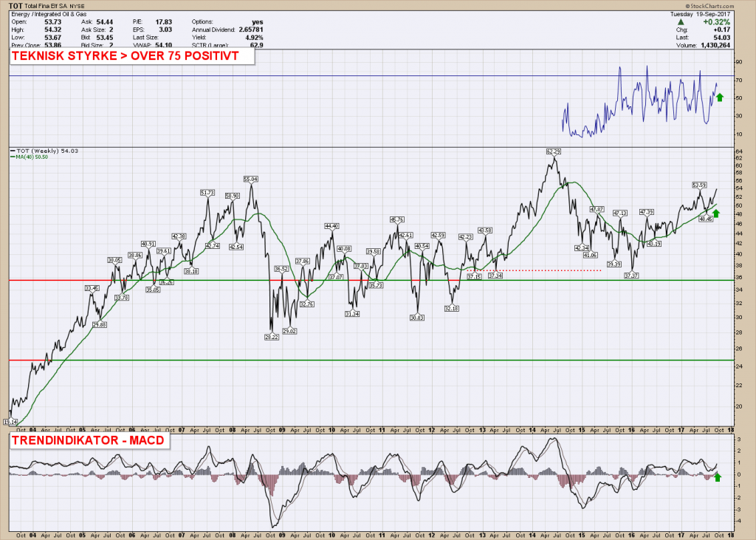Select the Energy / Integrated Oil & Gas sector

click(49, 14)
